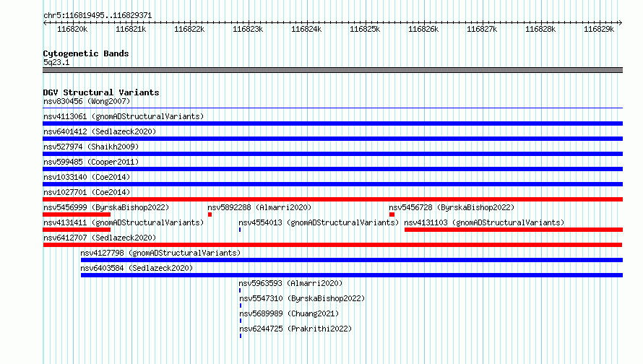The height and width of the screenshot is (364, 643).
Task: Open nsv4554013 gnomAD variant label
Action: click(x=319, y=222)
